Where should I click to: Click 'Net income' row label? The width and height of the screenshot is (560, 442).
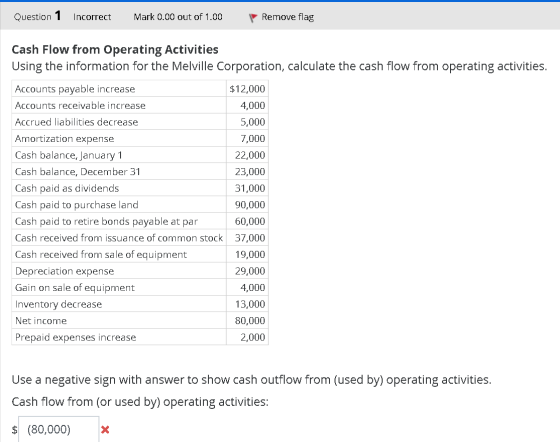coord(41,321)
